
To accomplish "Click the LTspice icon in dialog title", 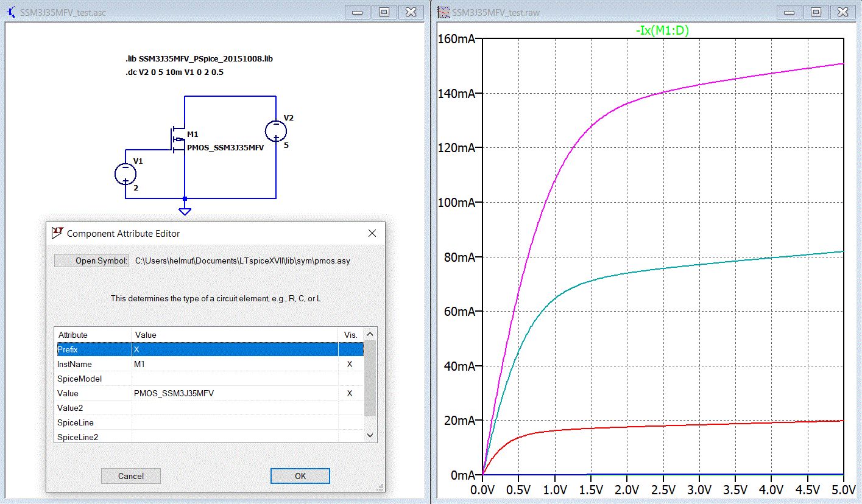I will 58,233.
